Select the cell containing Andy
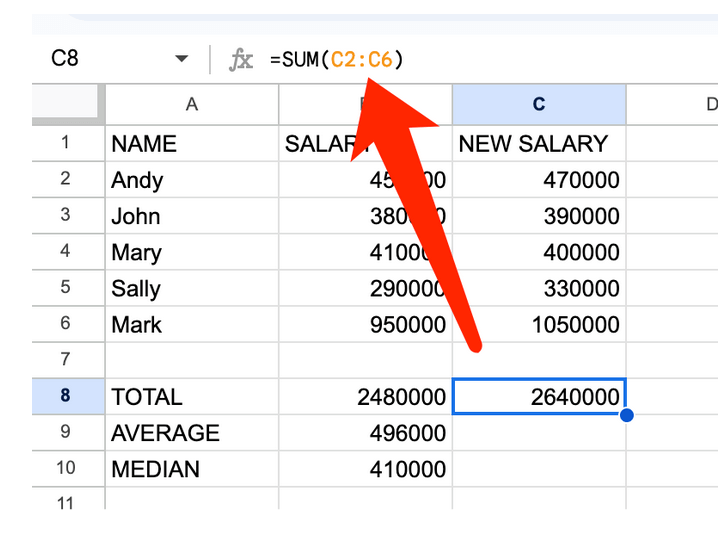The image size is (728, 534). [x=191, y=180]
